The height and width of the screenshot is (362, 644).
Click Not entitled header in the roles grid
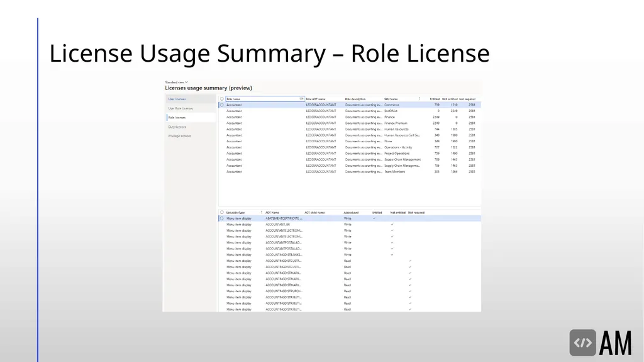[450, 99]
